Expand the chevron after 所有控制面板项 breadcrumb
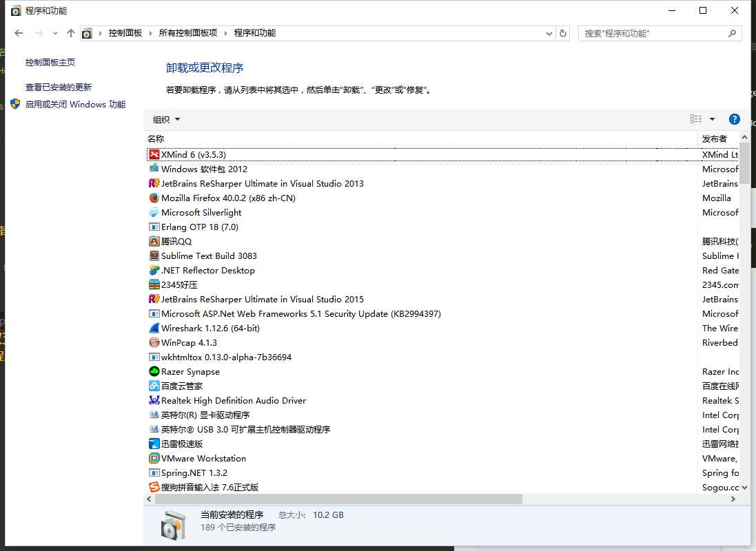 225,33
